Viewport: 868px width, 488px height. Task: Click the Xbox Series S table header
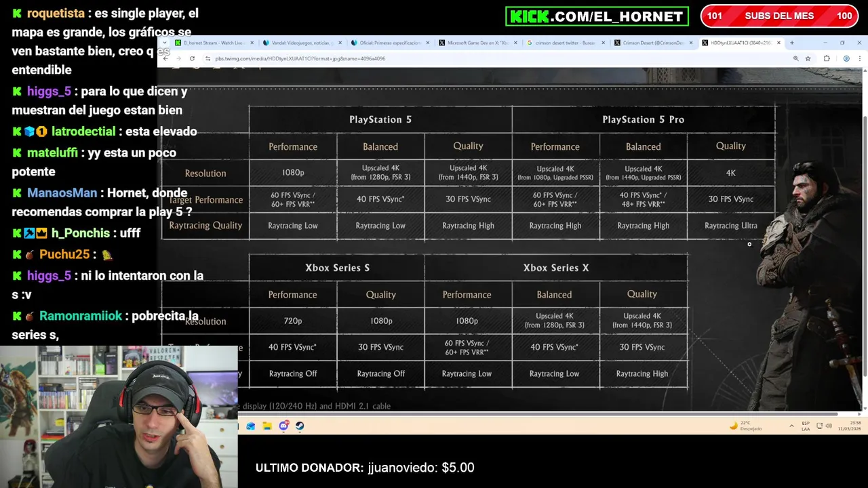[337, 268]
